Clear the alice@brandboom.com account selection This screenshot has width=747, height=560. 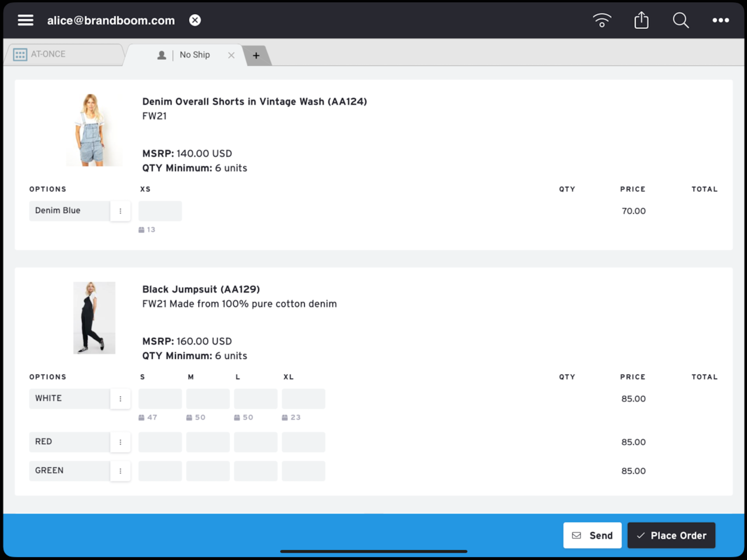[195, 20]
